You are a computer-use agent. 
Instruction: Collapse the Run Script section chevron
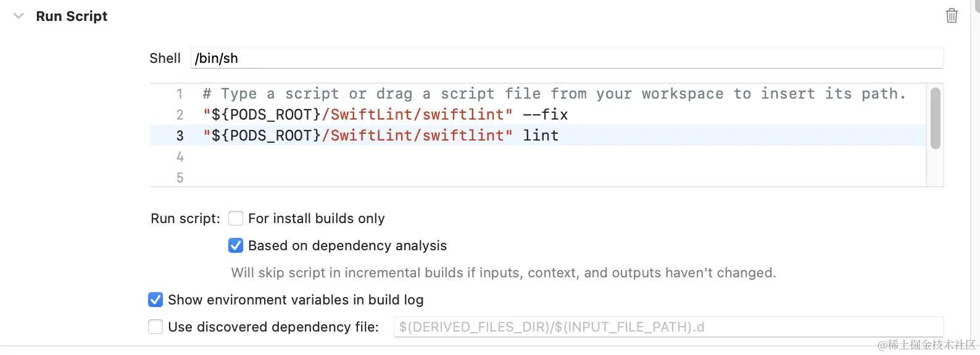tap(19, 16)
